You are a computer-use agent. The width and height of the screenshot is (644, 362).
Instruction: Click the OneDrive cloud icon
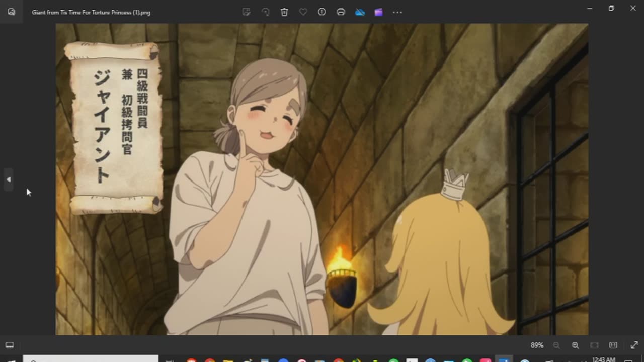point(360,12)
